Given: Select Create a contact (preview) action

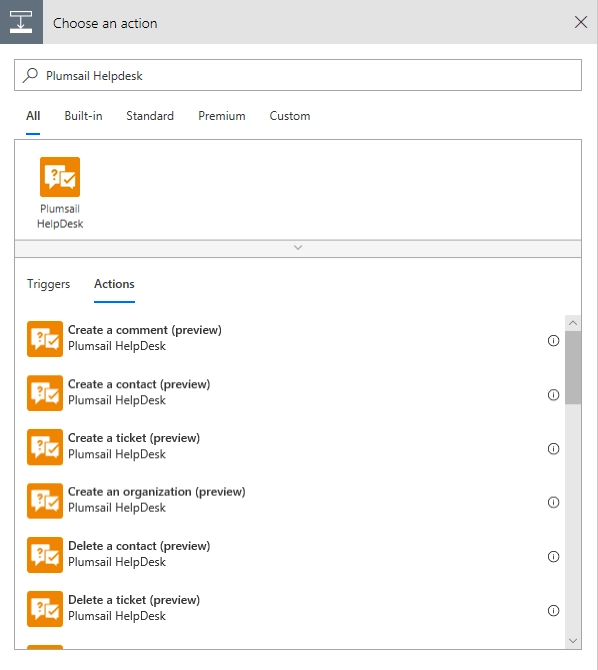Looking at the screenshot, I should (x=295, y=393).
